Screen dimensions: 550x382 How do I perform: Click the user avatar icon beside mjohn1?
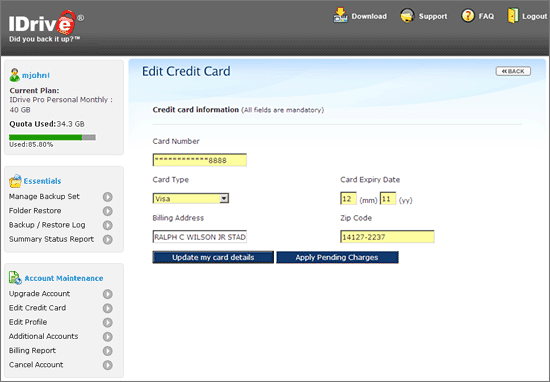(14, 75)
